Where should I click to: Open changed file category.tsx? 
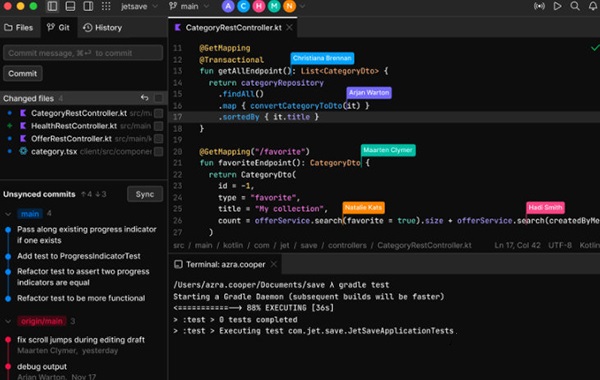54,152
